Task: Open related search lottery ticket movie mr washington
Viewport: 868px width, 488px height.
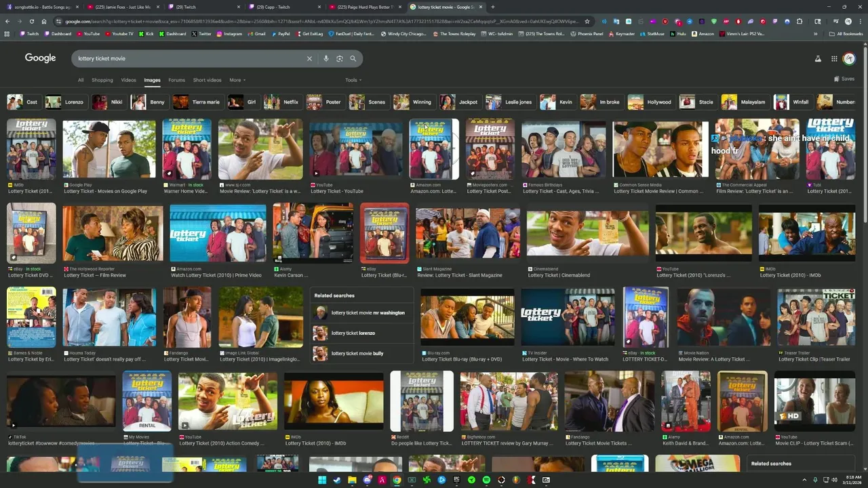Action: tap(362, 313)
